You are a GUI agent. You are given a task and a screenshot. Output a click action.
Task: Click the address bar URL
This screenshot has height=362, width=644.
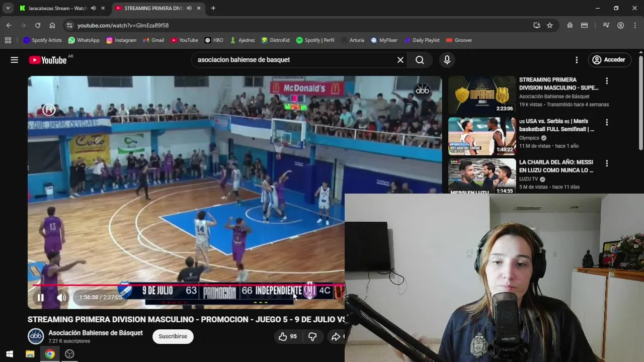123,25
